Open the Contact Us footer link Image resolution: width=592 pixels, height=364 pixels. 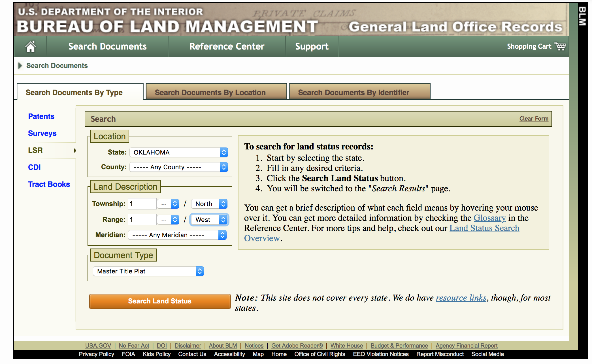[x=192, y=354]
